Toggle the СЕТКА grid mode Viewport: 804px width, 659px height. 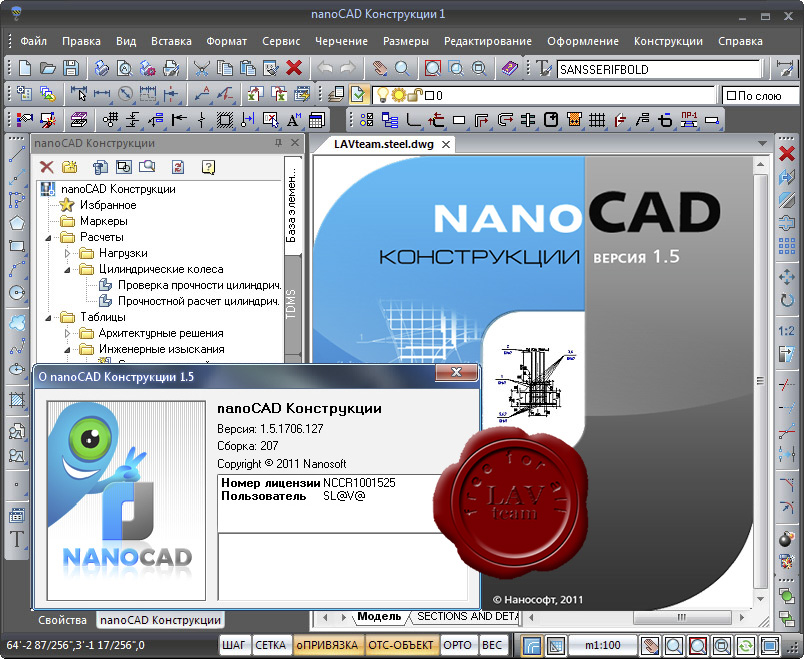[270, 645]
